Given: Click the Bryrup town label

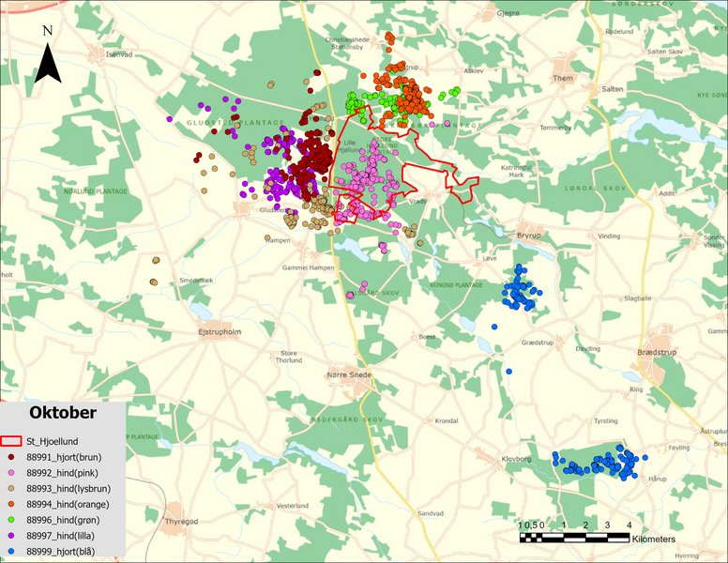Looking at the screenshot, I should (531, 235).
